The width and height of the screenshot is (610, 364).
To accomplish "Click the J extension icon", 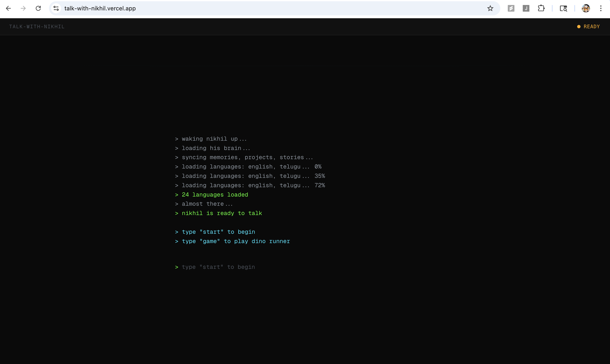I will point(526,8).
